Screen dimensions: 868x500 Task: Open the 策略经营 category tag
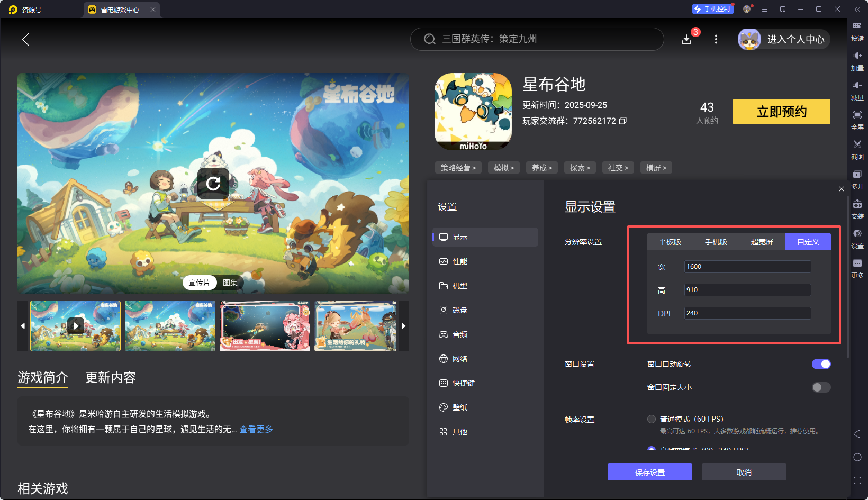[458, 167]
